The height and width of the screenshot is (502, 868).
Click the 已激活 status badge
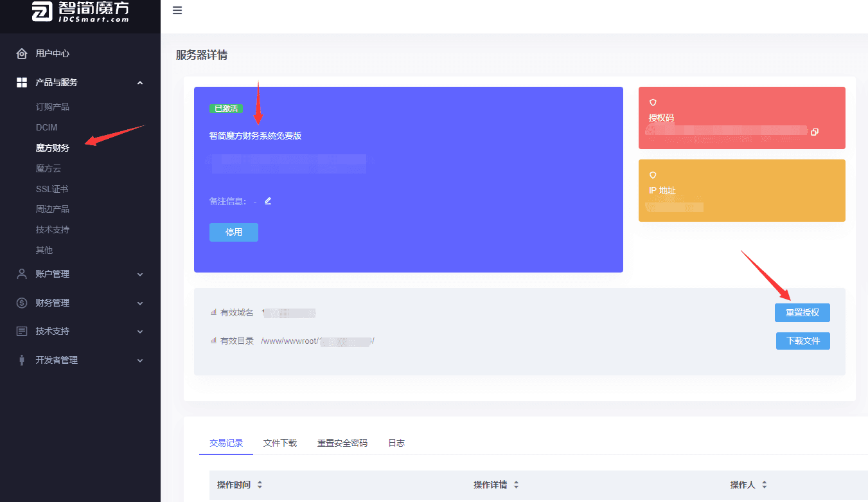[x=226, y=109]
